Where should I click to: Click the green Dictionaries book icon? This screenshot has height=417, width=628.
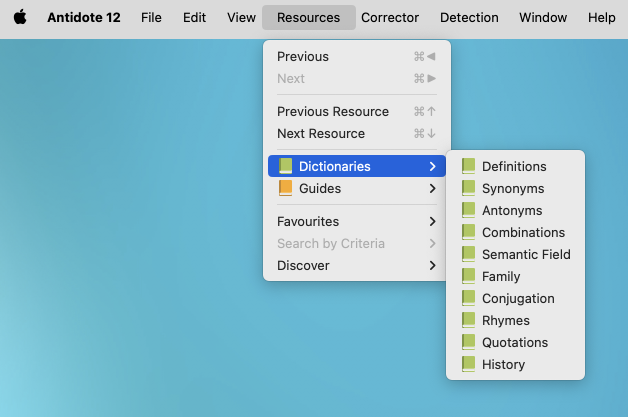pyautogui.click(x=285, y=166)
